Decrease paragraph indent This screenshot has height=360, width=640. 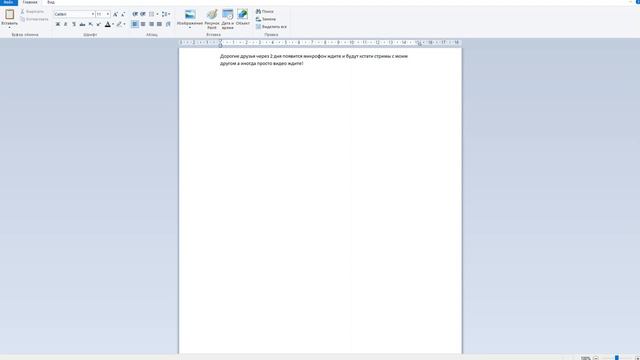(135, 14)
